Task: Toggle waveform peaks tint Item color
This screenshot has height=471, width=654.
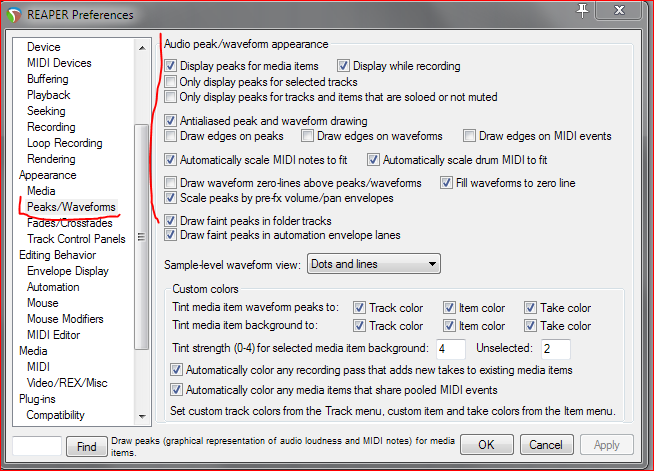Action: pyautogui.click(x=449, y=308)
